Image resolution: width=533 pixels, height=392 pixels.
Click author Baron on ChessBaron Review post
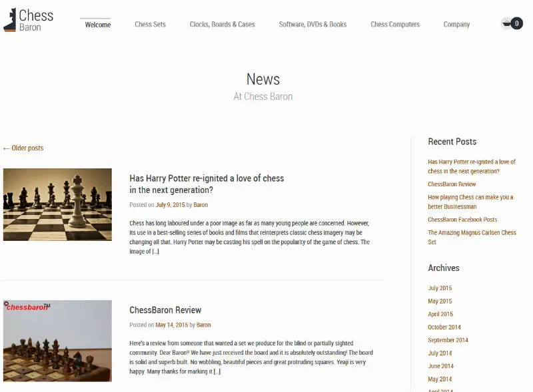204,325
